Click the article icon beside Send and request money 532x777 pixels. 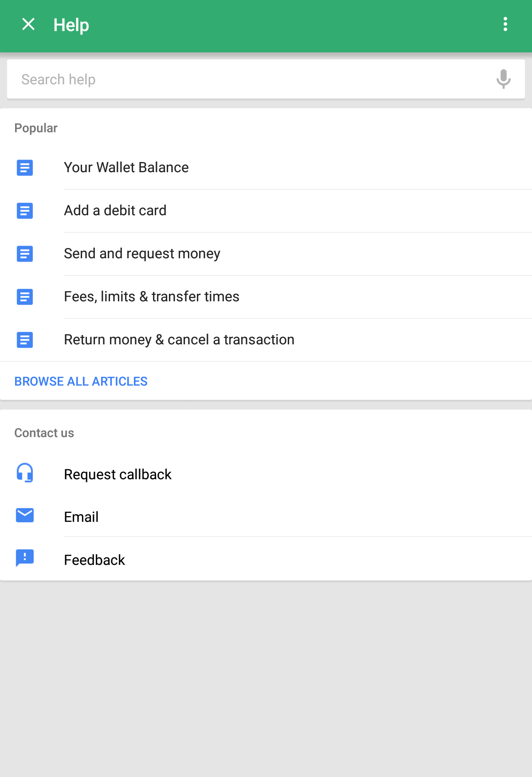25,254
